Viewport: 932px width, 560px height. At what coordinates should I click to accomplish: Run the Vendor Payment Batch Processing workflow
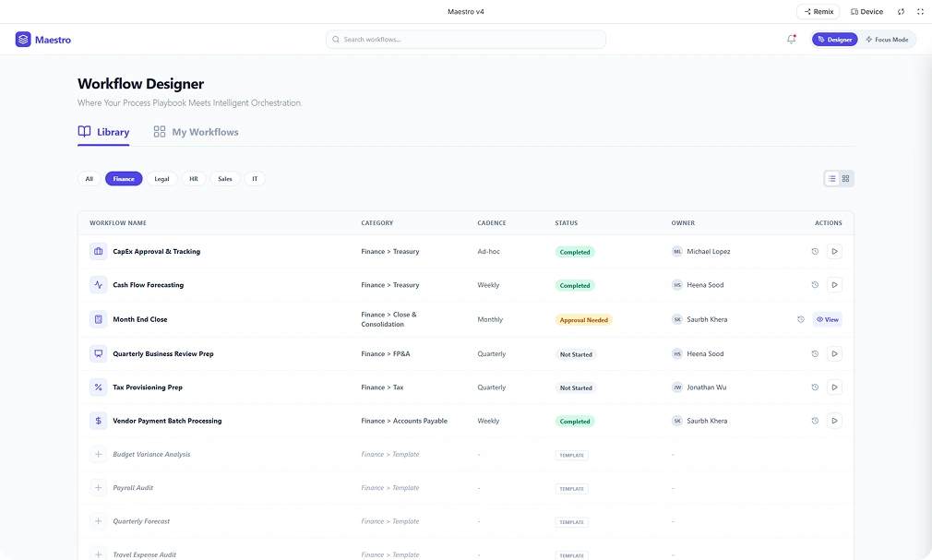(834, 421)
